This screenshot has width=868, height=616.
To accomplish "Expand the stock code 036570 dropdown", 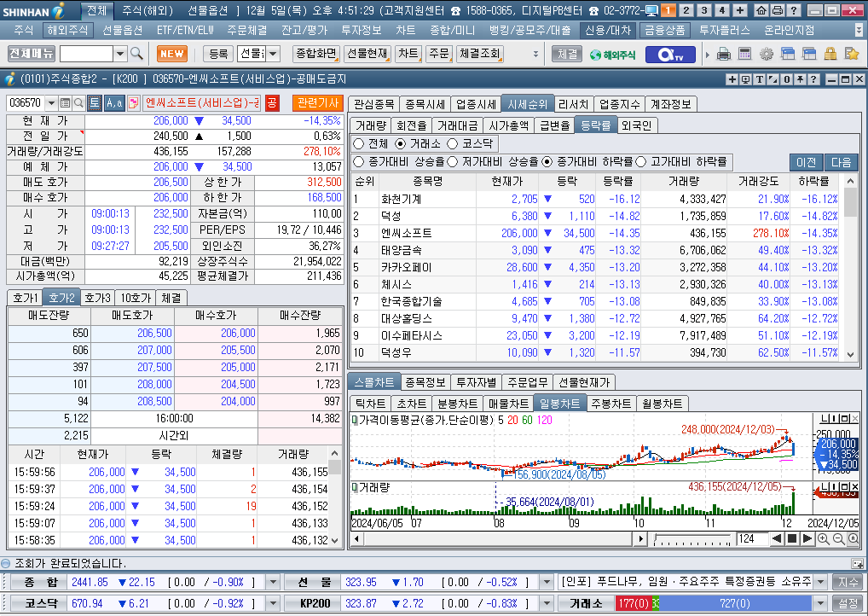I will click(51, 102).
